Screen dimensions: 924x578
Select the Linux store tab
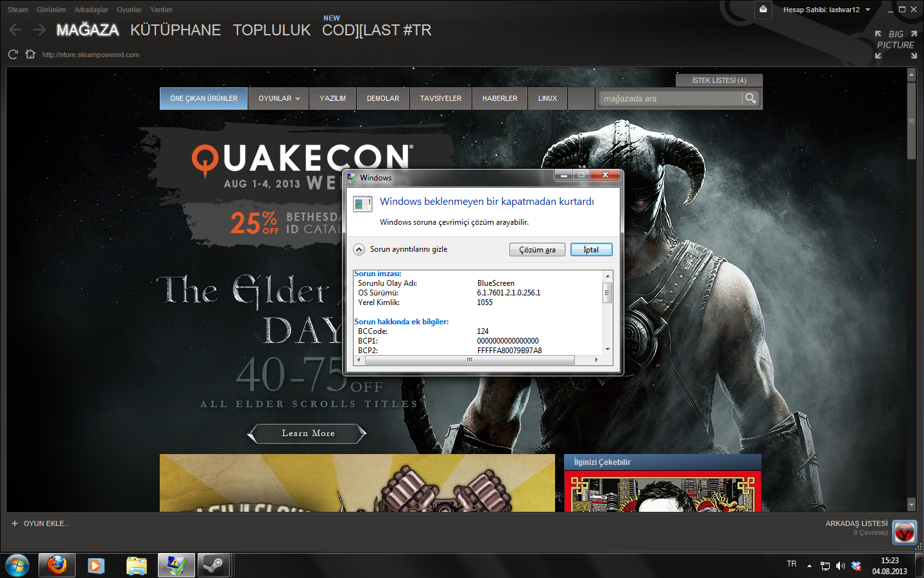click(x=547, y=98)
